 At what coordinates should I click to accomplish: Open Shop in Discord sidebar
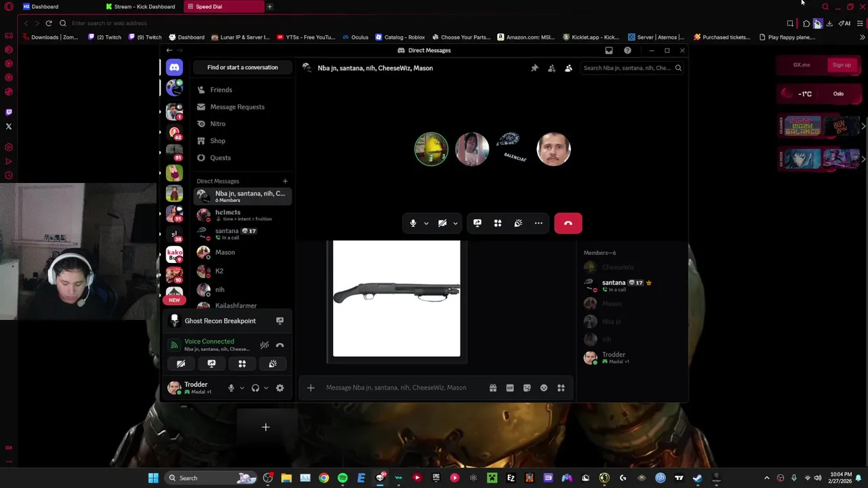click(x=242, y=140)
